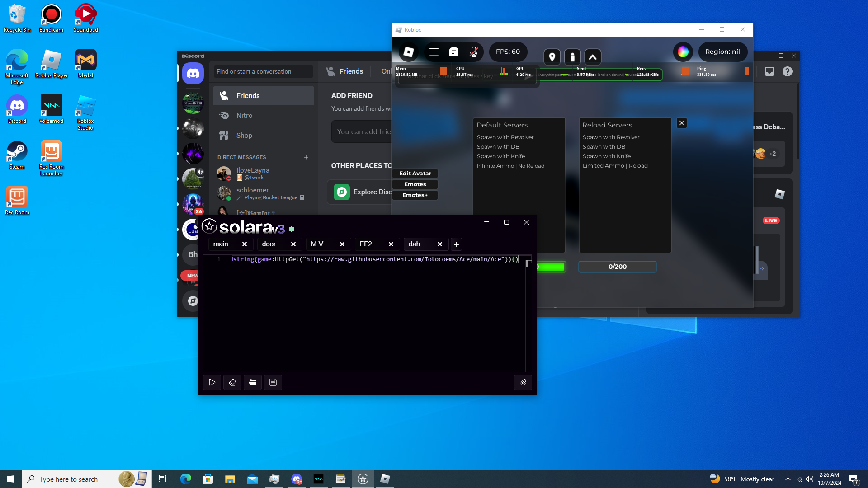Screen dimensions: 868x488
Task: Toggle the muted microphone in Roblox
Action: pos(473,52)
